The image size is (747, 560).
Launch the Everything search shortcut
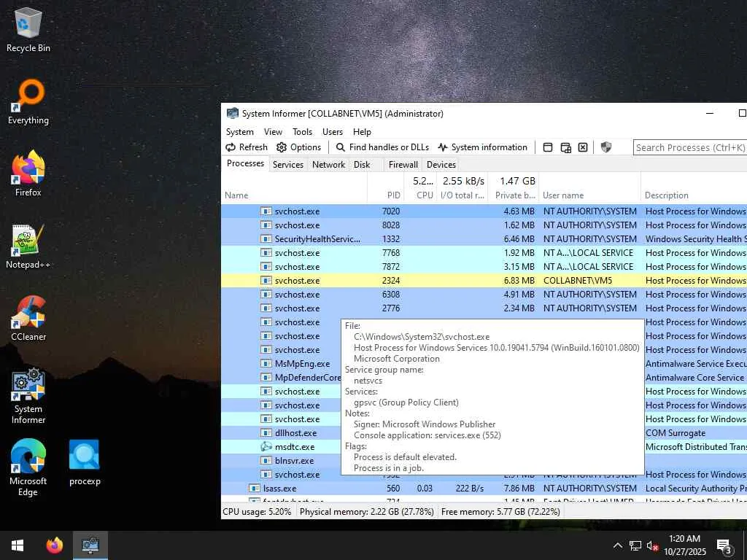28,102
